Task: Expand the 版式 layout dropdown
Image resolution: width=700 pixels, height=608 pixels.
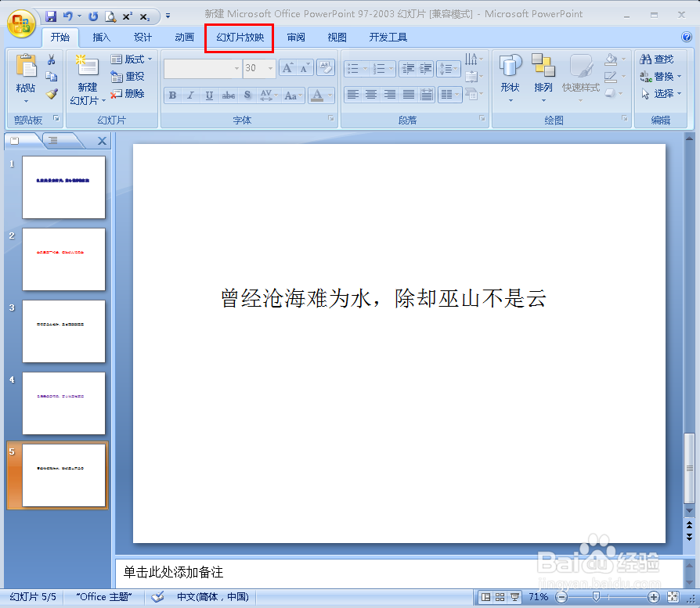Action: 132,59
